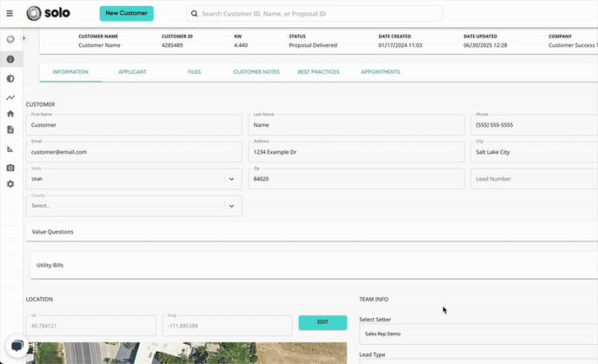
Task: Switch to the Customer Notes tab
Action: tap(256, 71)
